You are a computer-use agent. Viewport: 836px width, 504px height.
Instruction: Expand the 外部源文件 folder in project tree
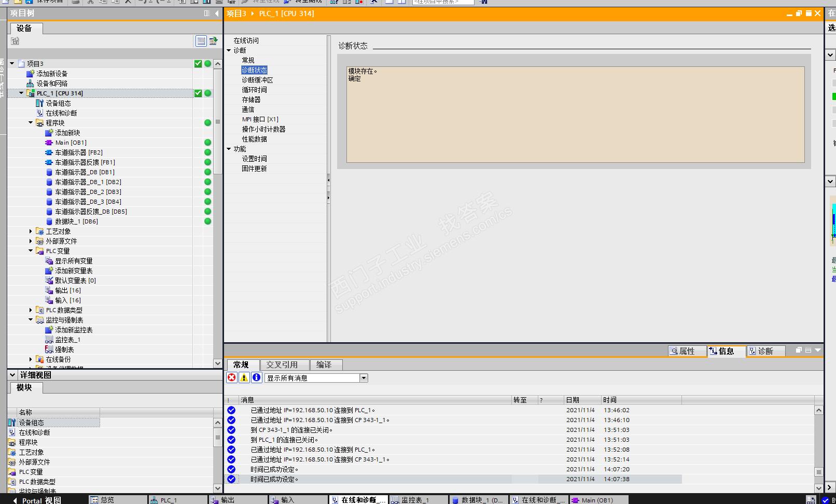click(31, 241)
